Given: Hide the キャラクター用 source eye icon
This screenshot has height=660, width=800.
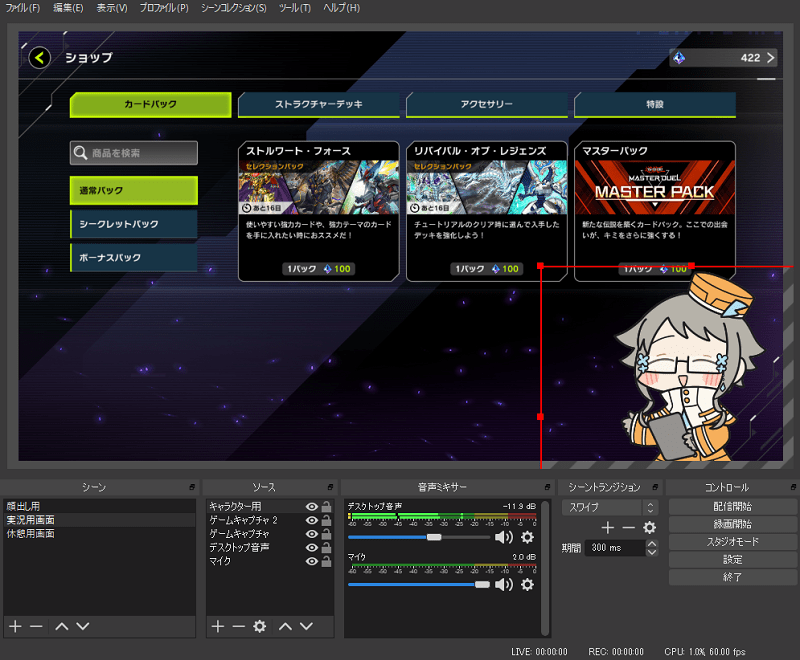Looking at the screenshot, I should (x=312, y=507).
